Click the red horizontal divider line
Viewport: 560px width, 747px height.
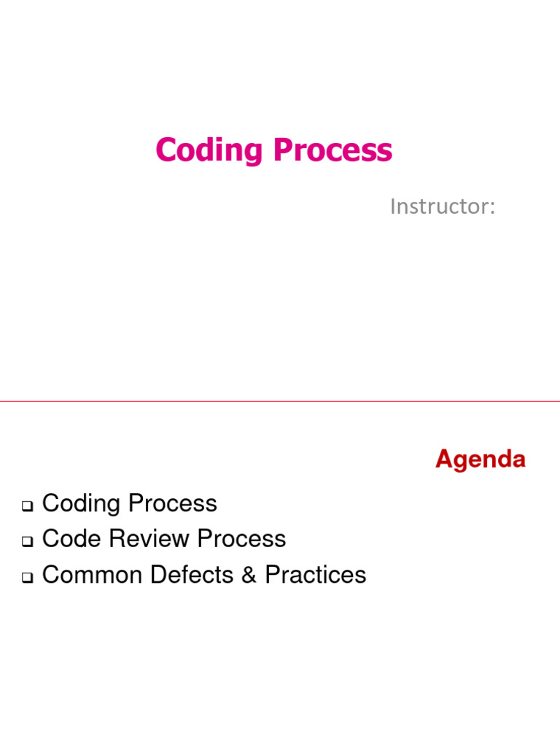pos(280,401)
